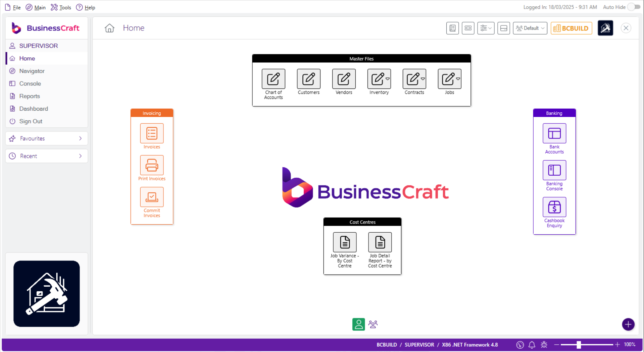The width and height of the screenshot is (644, 352).
Task: Open the Main menu
Action: pyautogui.click(x=36, y=7)
